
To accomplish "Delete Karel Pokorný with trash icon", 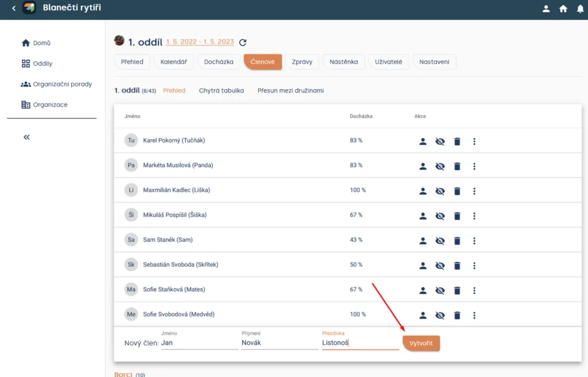I will pyautogui.click(x=457, y=141).
